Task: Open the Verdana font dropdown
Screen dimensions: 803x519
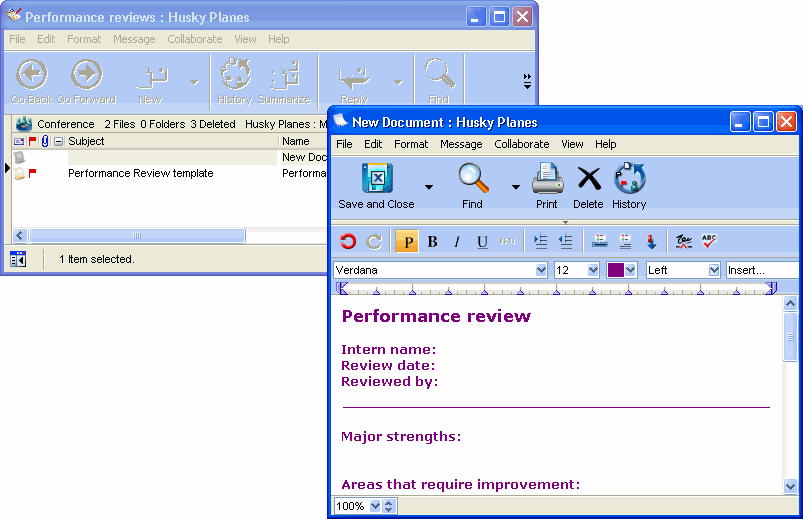Action: (541, 270)
